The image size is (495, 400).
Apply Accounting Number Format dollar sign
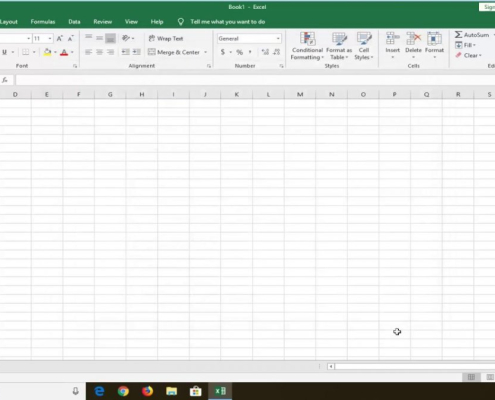pos(223,52)
